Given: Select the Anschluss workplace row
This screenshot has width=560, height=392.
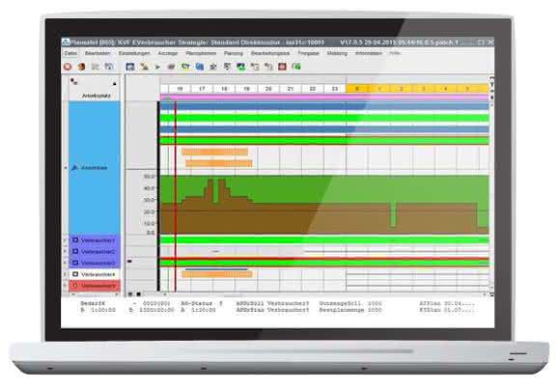Looking at the screenshot, I should tap(95, 167).
